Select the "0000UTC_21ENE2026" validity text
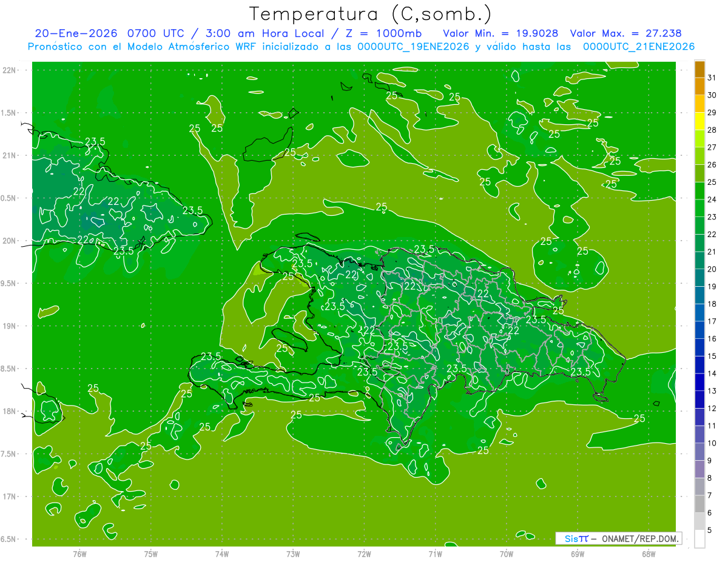The image size is (728, 562). [x=638, y=47]
